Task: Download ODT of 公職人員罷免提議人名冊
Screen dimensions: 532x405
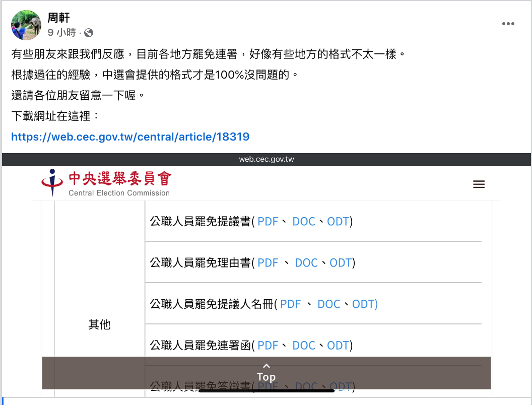Action: [x=363, y=304]
